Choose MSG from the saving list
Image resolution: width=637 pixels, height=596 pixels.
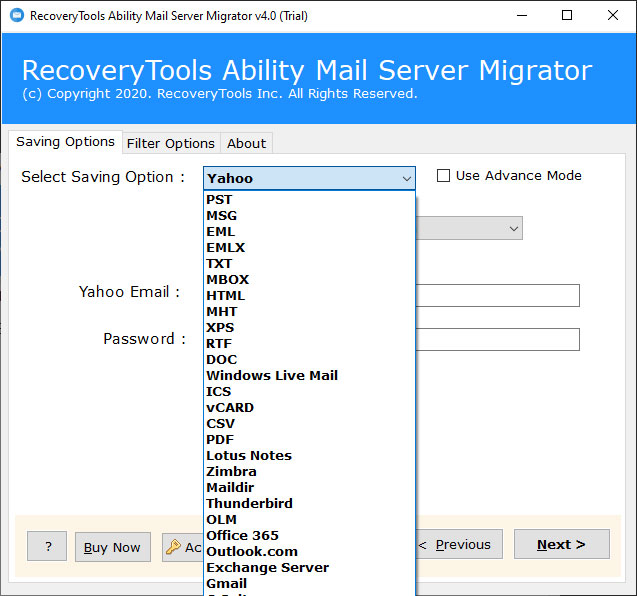tap(309, 215)
